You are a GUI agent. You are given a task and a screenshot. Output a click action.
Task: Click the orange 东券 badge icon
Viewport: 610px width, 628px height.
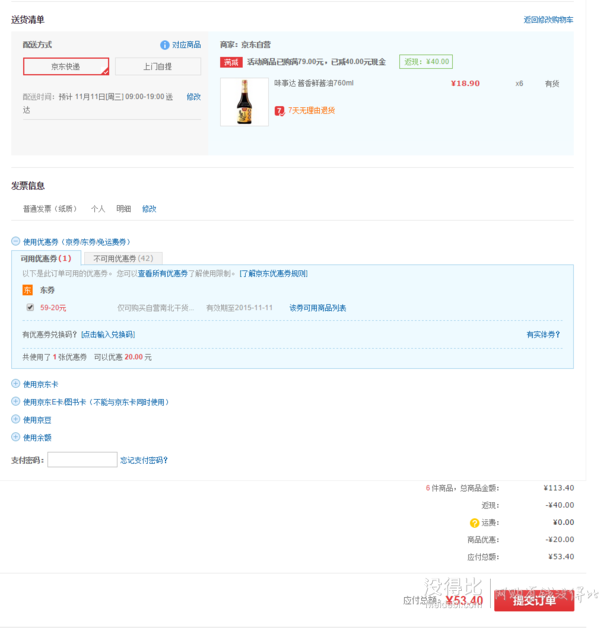coord(28,290)
